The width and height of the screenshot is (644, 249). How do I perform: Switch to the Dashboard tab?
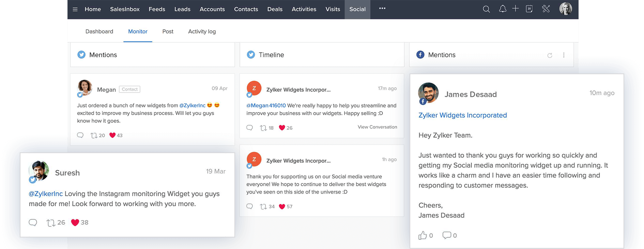pos(99,31)
